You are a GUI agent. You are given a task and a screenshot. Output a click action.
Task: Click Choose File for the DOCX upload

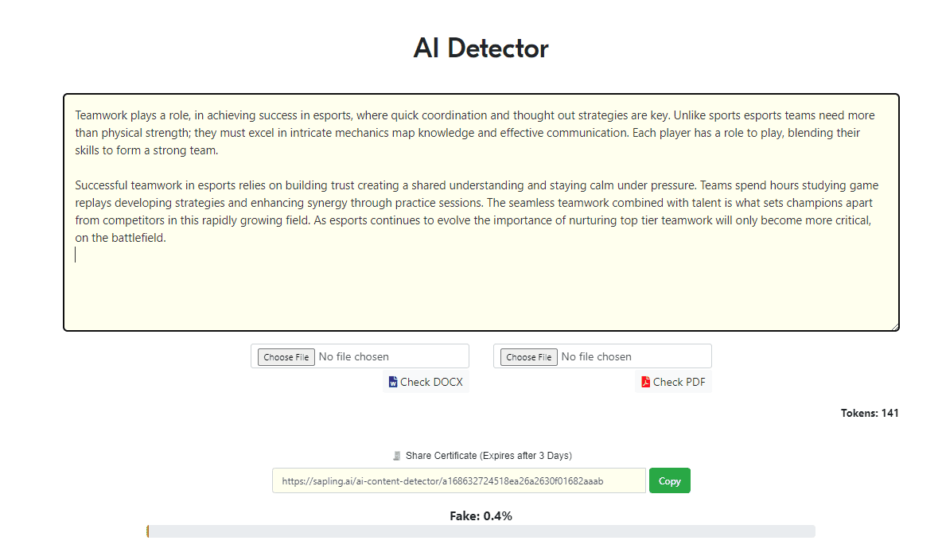tap(286, 357)
